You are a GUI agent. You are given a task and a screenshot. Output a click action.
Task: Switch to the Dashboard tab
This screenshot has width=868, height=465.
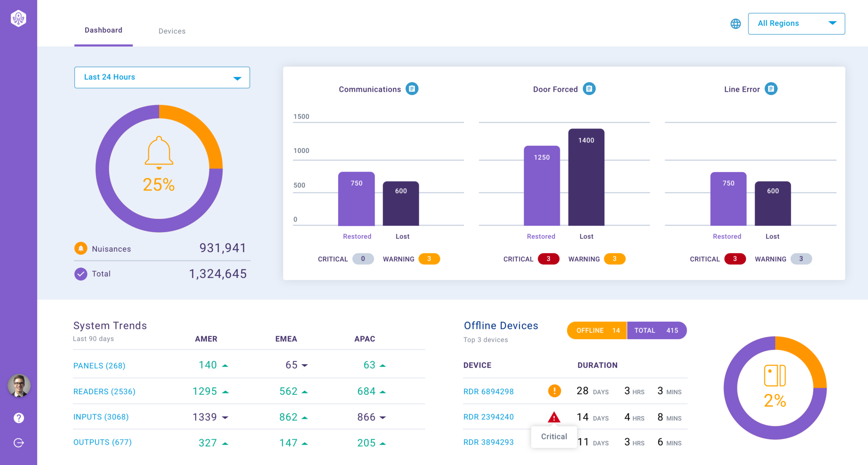click(x=103, y=30)
